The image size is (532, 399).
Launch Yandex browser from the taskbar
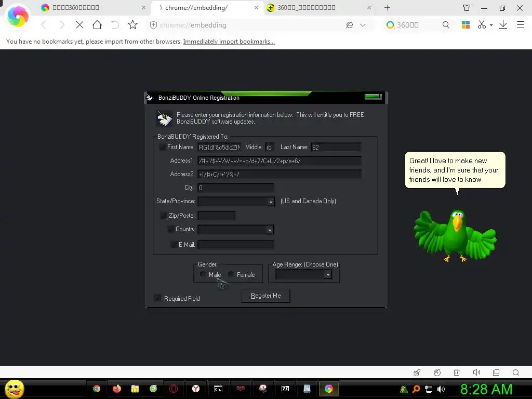click(x=196, y=389)
